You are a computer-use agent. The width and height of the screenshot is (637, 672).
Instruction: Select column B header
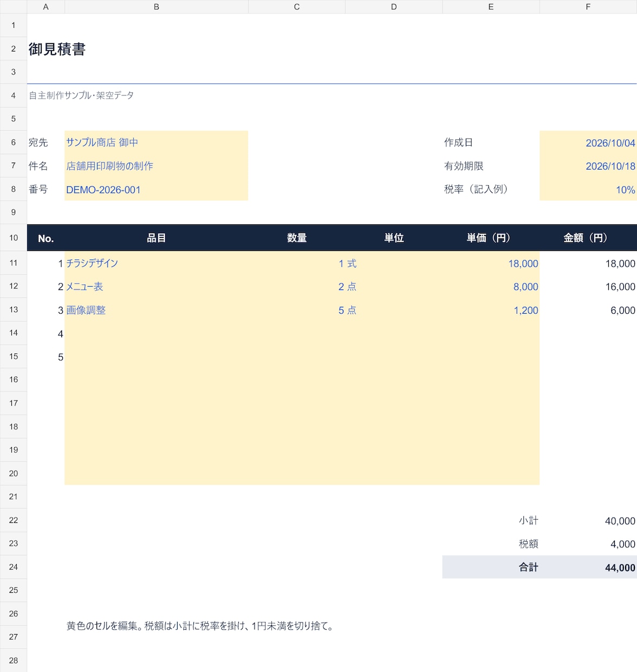coord(156,7)
